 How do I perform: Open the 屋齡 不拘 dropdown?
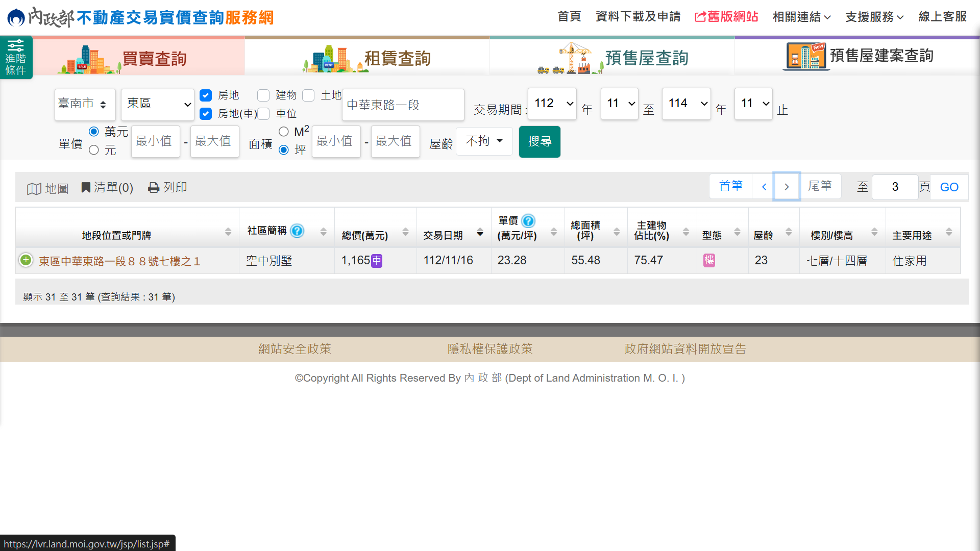coord(484,141)
